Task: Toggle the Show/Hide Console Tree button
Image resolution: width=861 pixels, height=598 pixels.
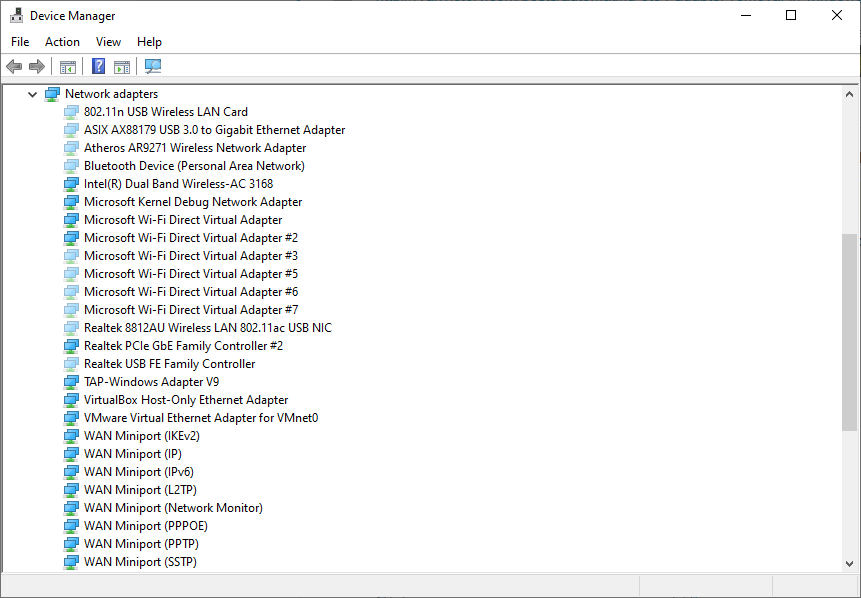Action: [67, 67]
